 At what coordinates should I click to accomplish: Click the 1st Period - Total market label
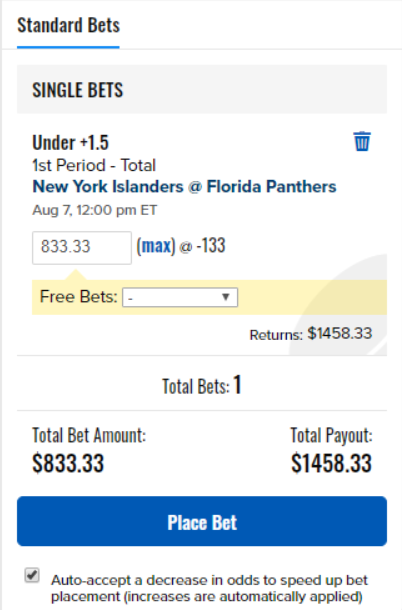94,165
